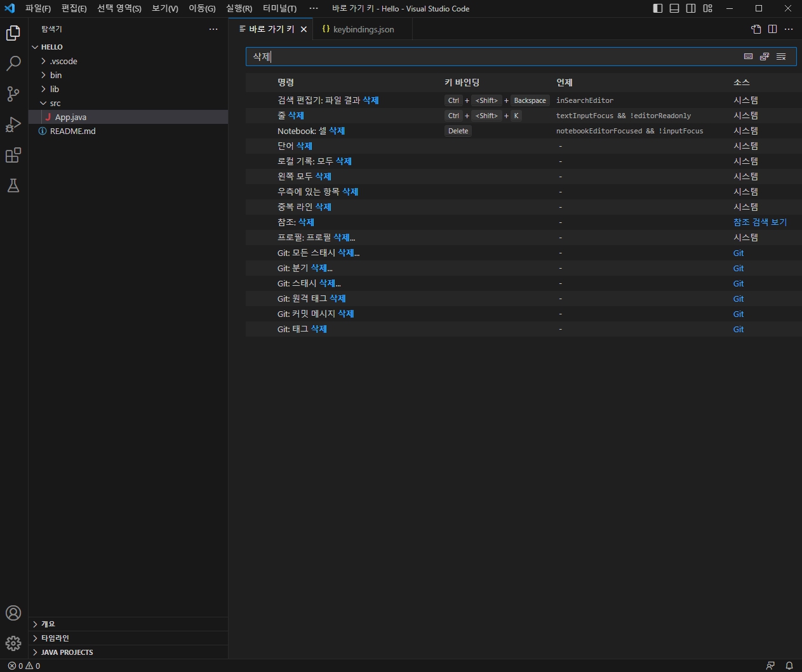
Task: Select the 줄 삭제 command row
Action: pos(523,116)
